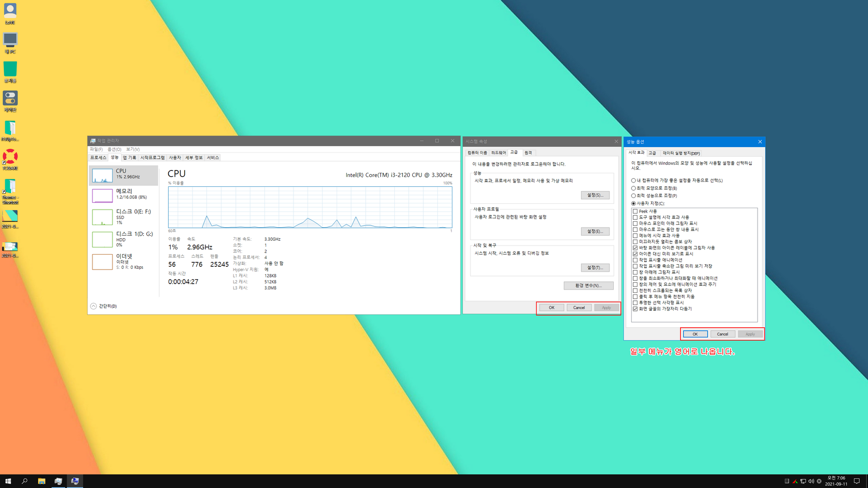
Task: Enable the Peek 사용 checkbox
Action: click(635, 212)
